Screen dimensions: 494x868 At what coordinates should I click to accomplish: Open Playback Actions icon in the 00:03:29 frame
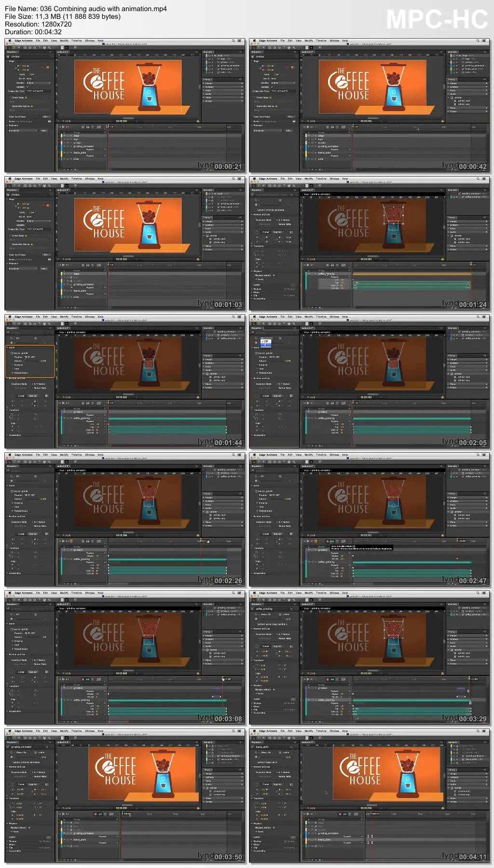(274, 689)
